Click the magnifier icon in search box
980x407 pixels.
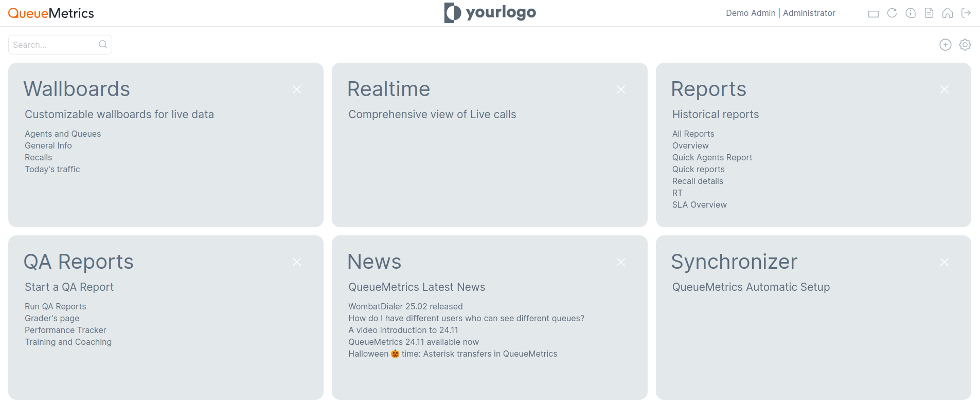[x=103, y=44]
